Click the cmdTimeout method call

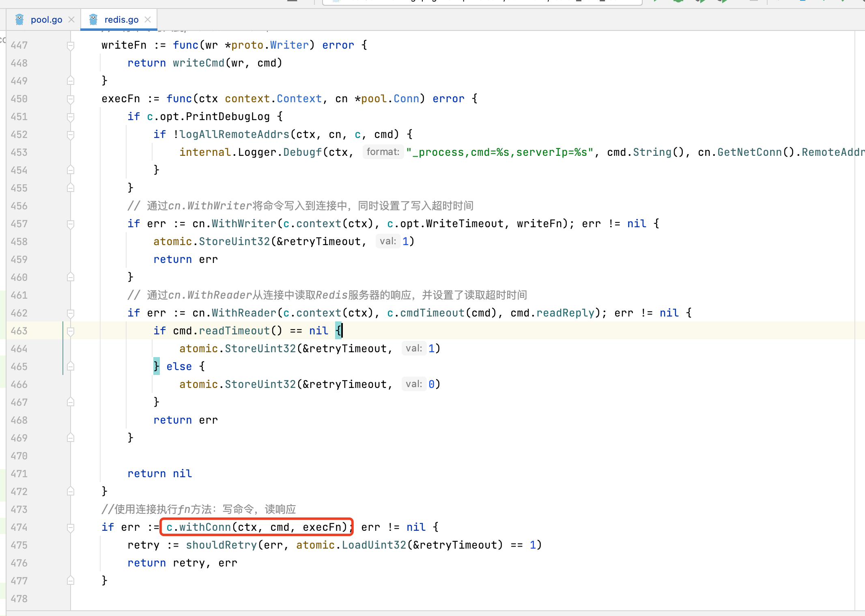432,313
